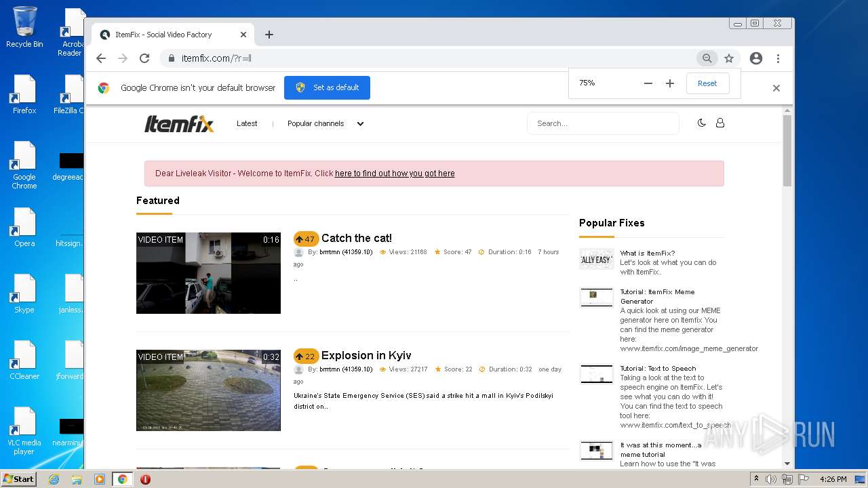868x488 pixels.
Task: Select the Google Chrome desktop shortcut
Action: tap(24, 165)
